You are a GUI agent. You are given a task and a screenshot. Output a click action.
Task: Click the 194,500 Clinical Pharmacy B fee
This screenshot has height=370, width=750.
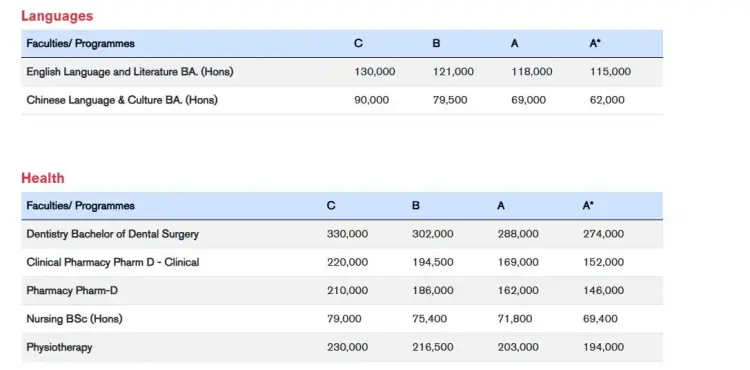pos(432,262)
